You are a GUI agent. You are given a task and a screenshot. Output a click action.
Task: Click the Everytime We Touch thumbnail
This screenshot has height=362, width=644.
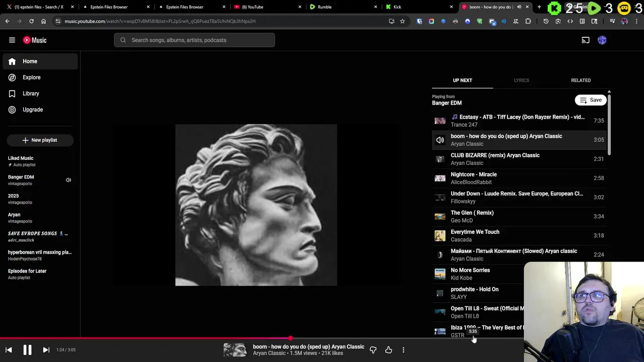click(x=440, y=235)
